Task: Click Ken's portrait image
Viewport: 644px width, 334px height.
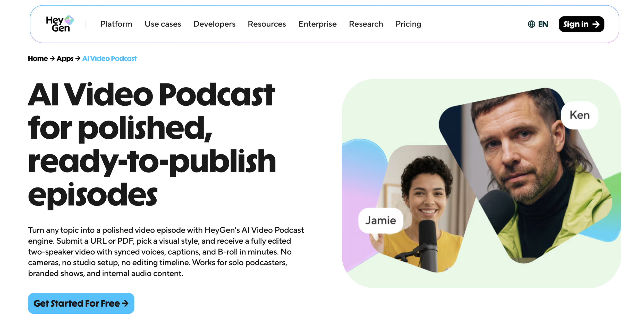Action: tap(526, 175)
